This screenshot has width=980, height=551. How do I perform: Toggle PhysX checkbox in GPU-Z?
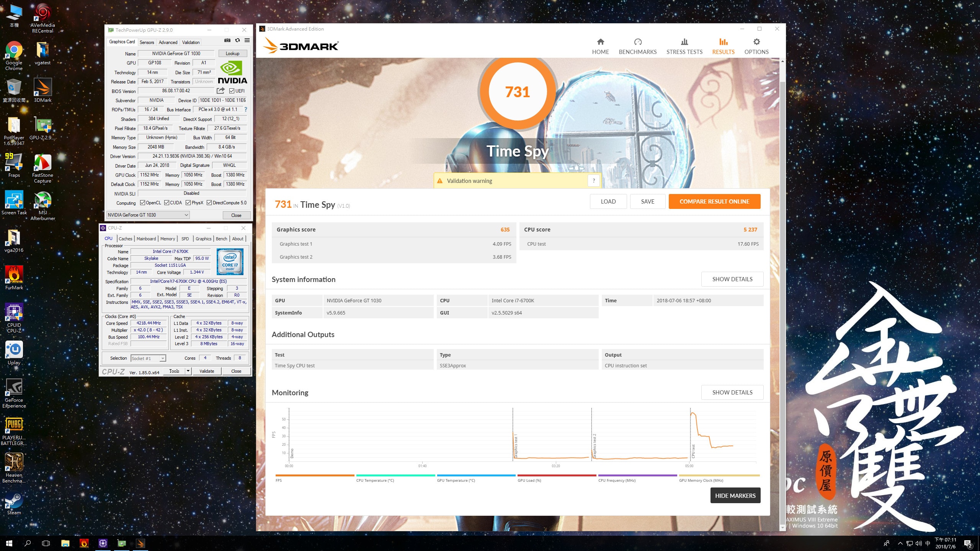point(188,203)
